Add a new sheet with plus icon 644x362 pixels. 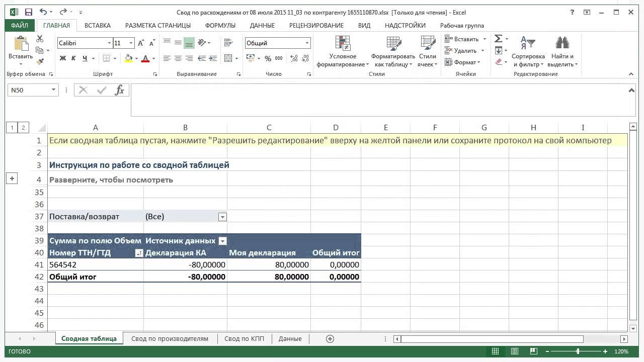330,339
